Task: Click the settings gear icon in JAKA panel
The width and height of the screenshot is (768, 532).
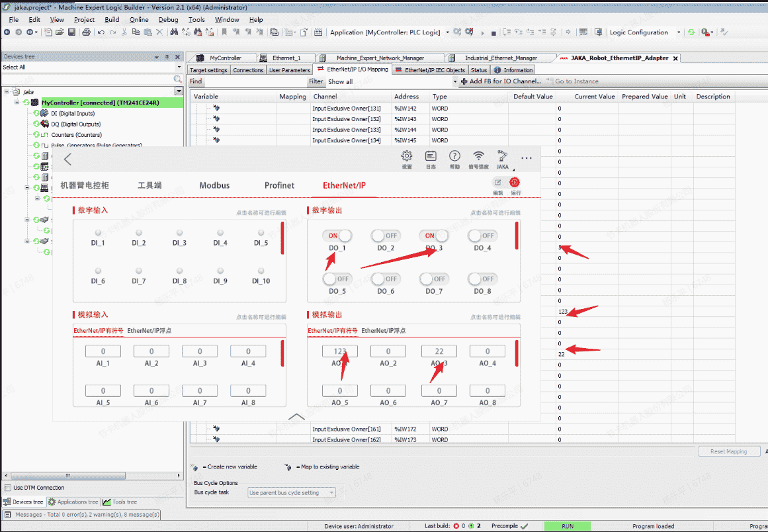Action: [x=407, y=156]
